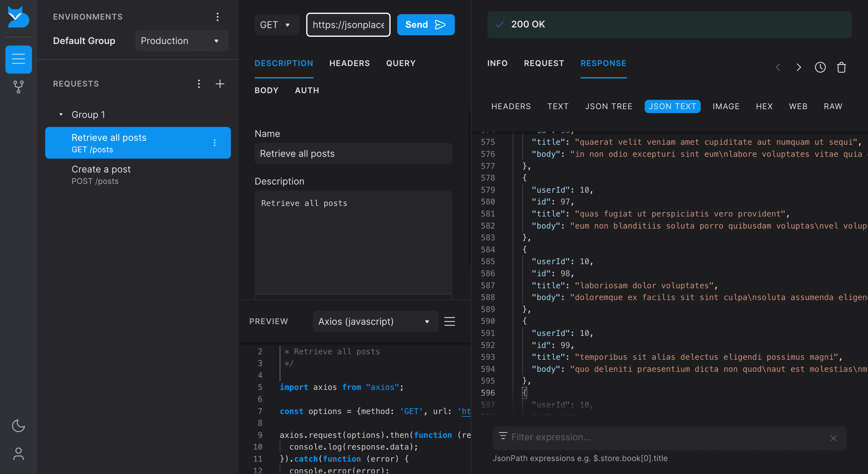Image resolution: width=868 pixels, height=474 pixels.
Task: Go to next response with right chevron
Action: [799, 68]
